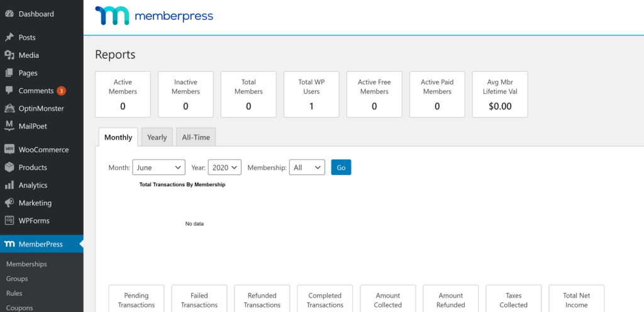
Task: Click the OptinMonster monster icon
Action: (9, 108)
